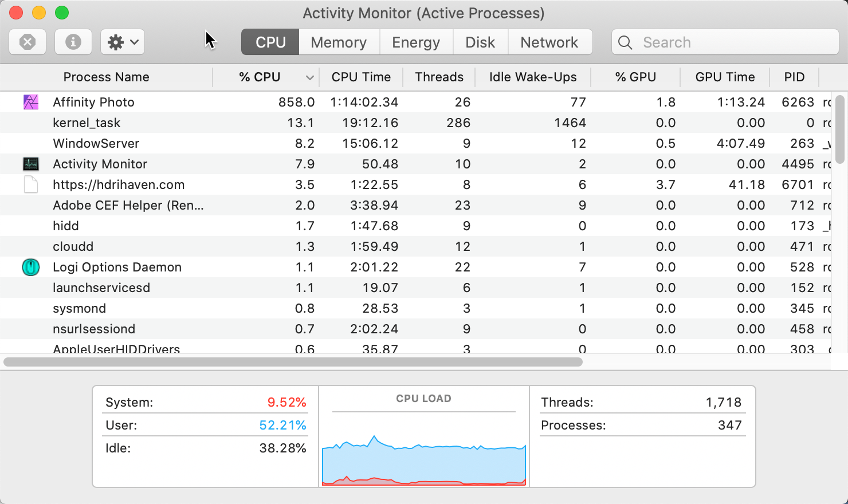Click the 286 threads value
The height and width of the screenshot is (504, 848).
(458, 123)
